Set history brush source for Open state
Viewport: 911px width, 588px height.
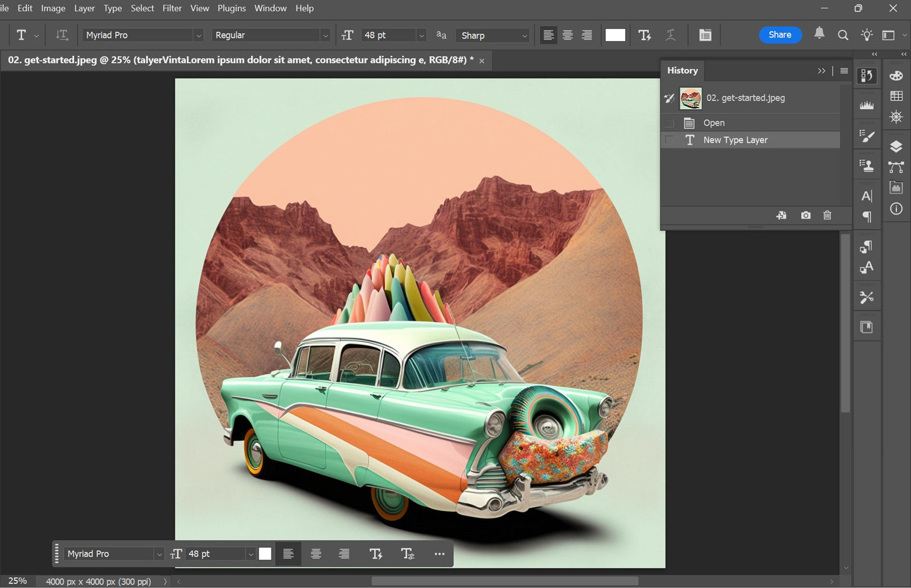(669, 122)
